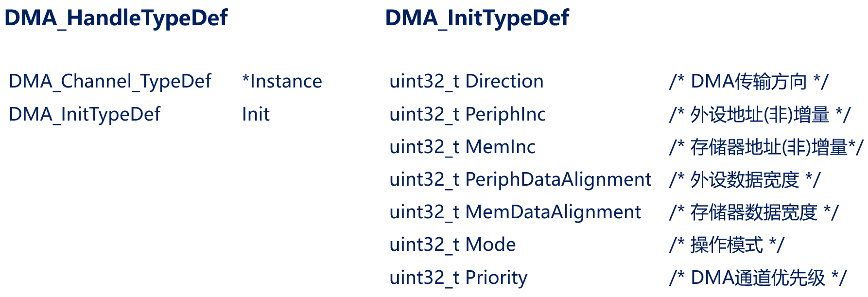The image size is (868, 297).
Task: Select the uint32_t Direction field
Action: tap(467, 81)
